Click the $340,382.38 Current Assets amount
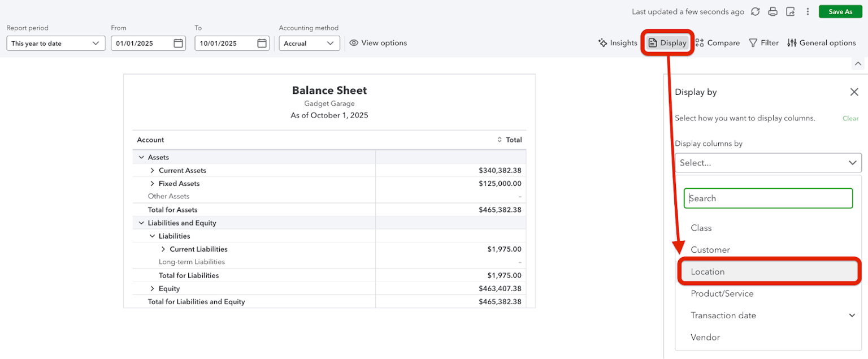This screenshot has height=359, width=868. 500,170
